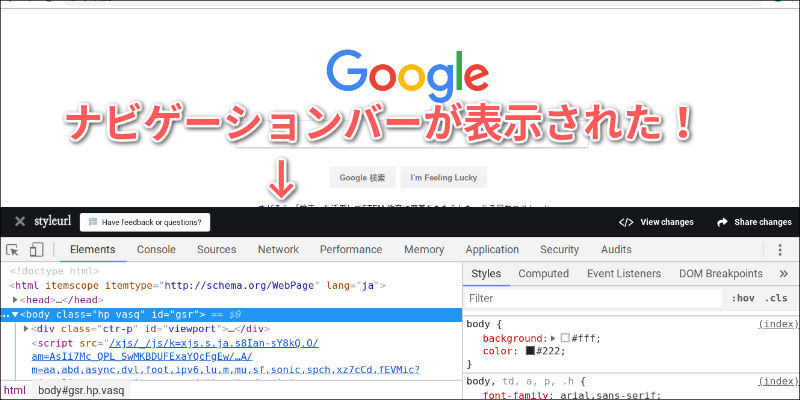Expand the head element node
The width and height of the screenshot is (800, 400).
click(15, 300)
